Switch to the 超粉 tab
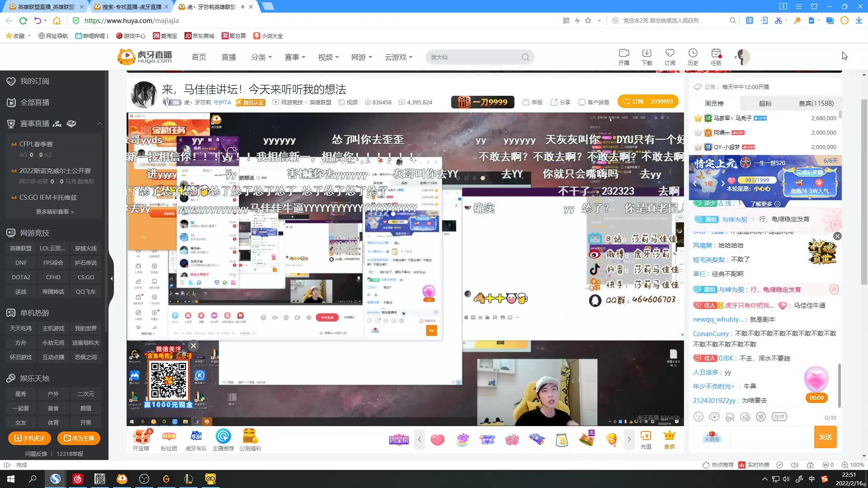The image size is (868, 488). [x=765, y=103]
